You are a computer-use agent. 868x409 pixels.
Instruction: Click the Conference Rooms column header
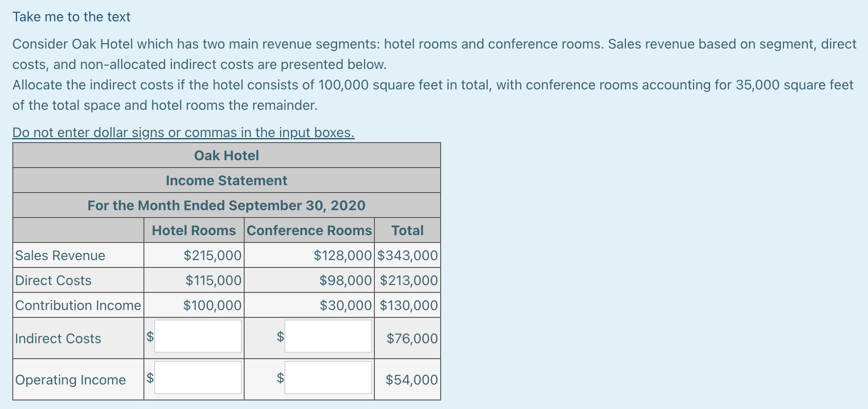[x=309, y=231]
